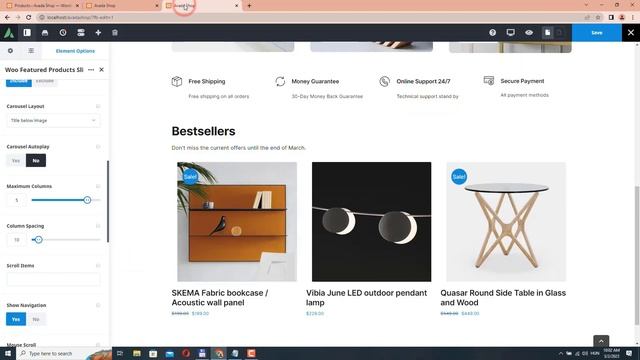640x360 pixels.
Task: Set Show Navigation to Yes
Action: click(x=16, y=319)
